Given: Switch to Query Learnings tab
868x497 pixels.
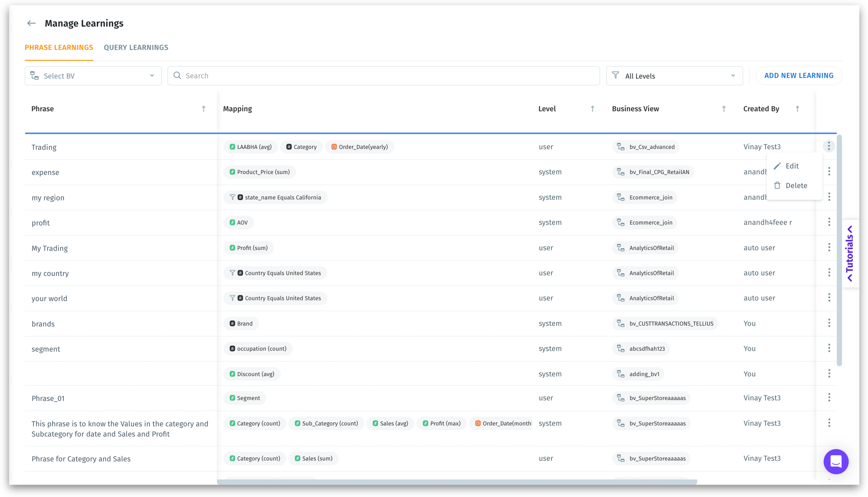Looking at the screenshot, I should point(136,47).
